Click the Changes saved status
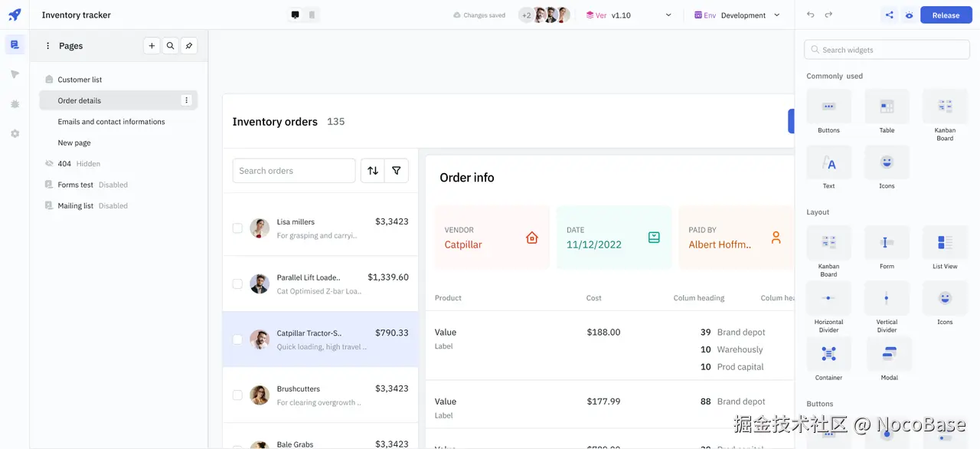 click(479, 15)
